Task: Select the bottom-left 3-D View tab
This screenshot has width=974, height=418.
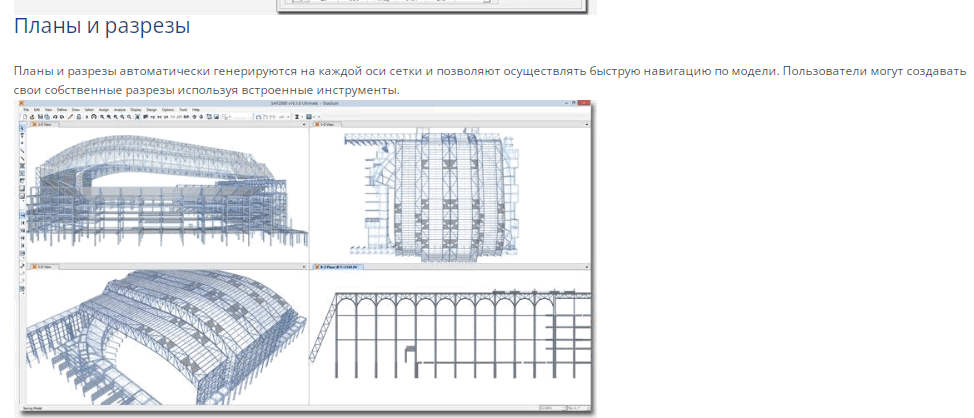Action: 43,268
